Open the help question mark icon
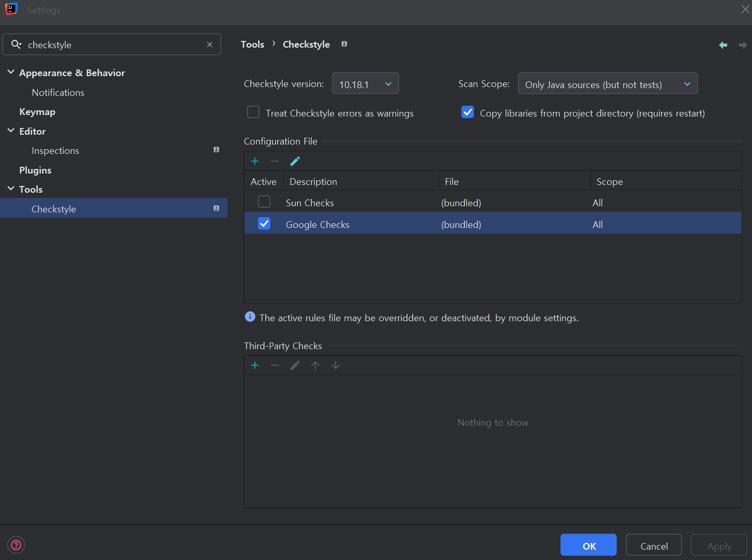This screenshot has width=752, height=560. point(16,545)
